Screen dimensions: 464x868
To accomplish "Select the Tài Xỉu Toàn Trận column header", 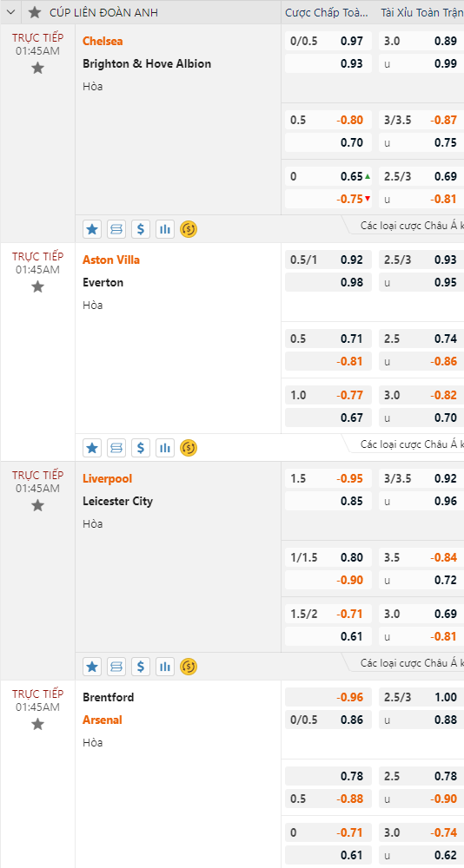I will [421, 12].
